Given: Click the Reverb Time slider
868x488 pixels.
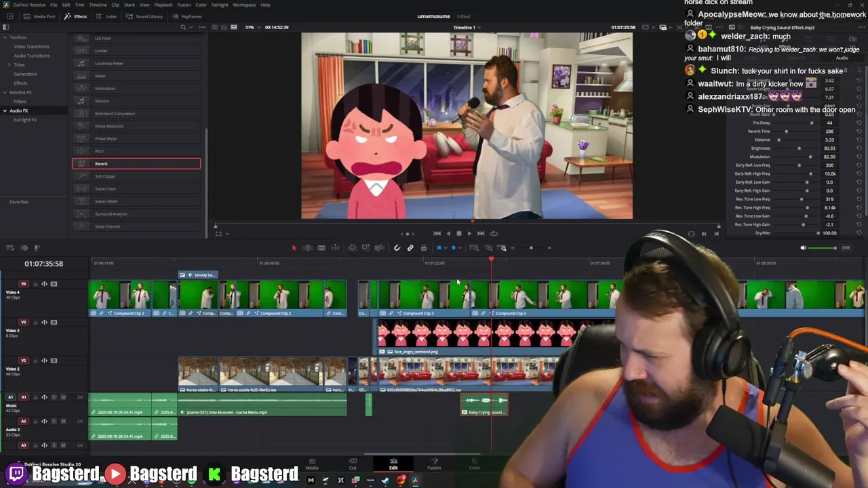Looking at the screenshot, I should point(795,131).
